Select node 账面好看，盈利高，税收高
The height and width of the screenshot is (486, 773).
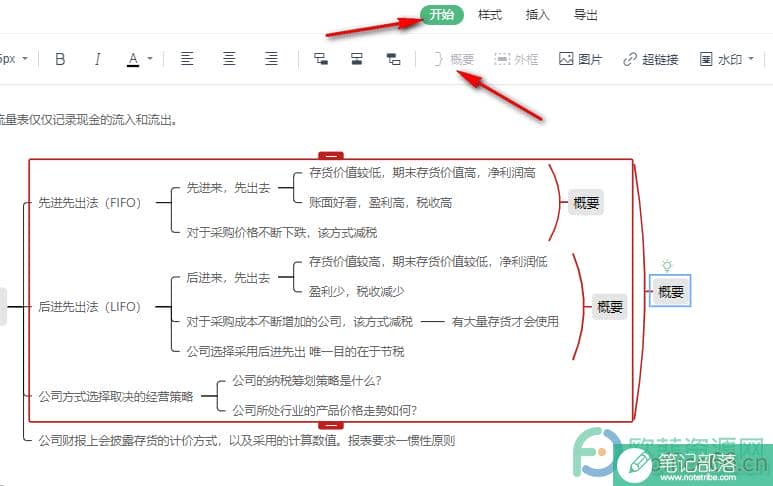pyautogui.click(x=381, y=203)
